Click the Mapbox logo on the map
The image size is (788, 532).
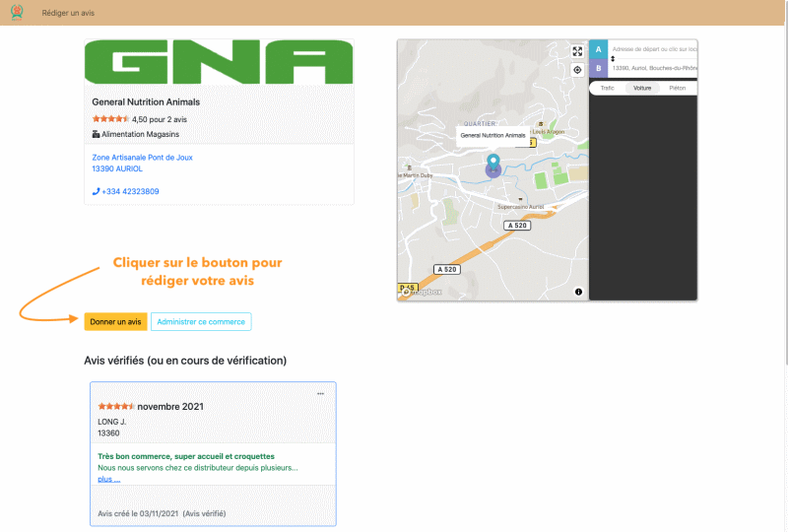(421, 292)
